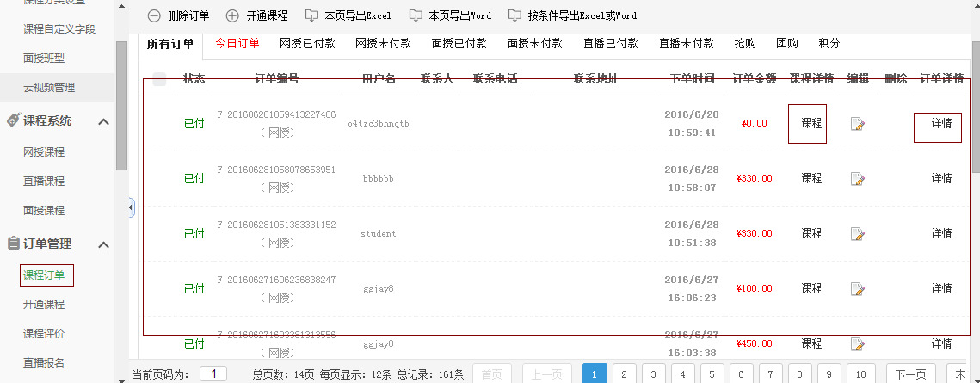Go to page 2 in pagination
This screenshot has height=383, width=980.
(624, 374)
